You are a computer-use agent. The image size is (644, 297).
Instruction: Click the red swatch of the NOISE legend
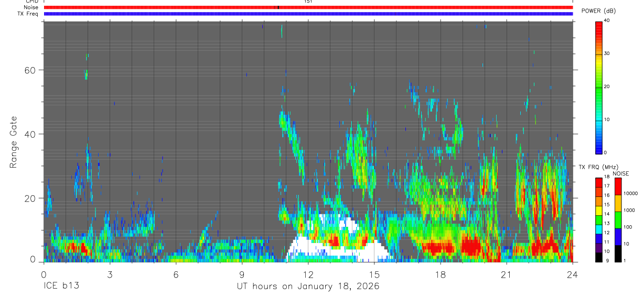[618, 186]
